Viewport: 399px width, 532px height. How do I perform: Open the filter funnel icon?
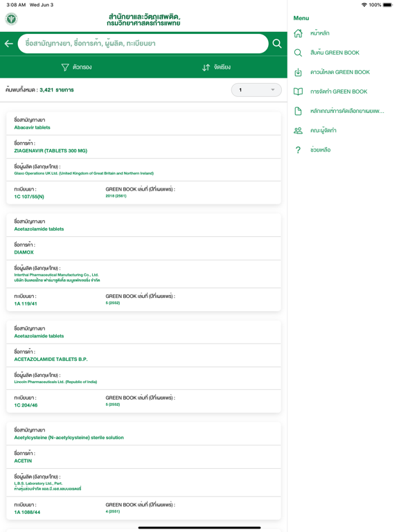pos(65,67)
